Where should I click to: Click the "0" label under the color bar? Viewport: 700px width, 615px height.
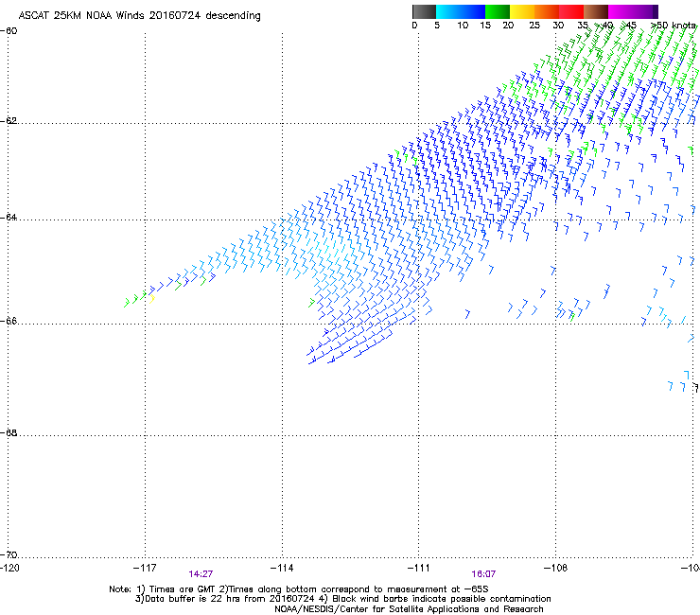click(x=414, y=26)
